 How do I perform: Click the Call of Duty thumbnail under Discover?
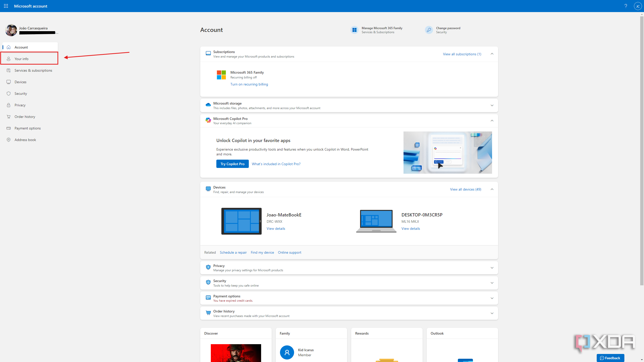(x=236, y=353)
